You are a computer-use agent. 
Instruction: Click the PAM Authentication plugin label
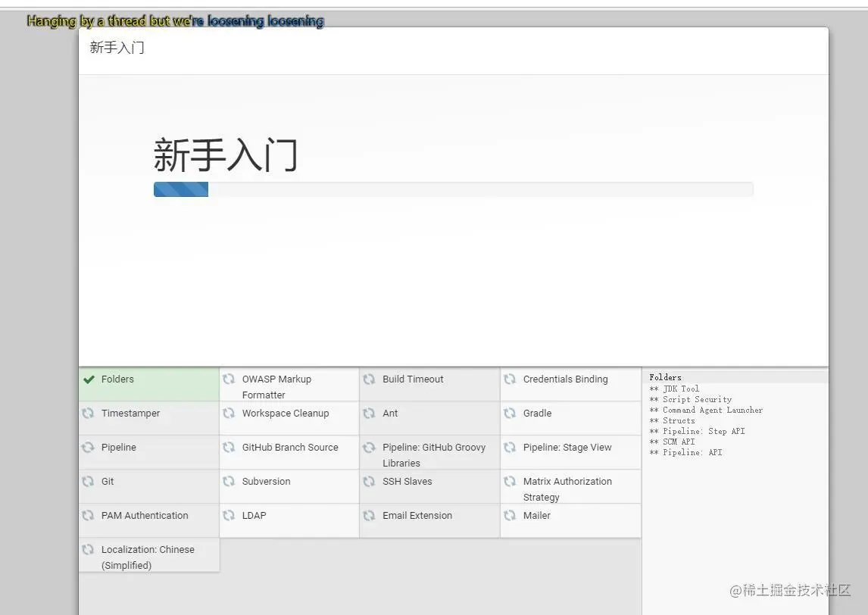pyautogui.click(x=145, y=515)
